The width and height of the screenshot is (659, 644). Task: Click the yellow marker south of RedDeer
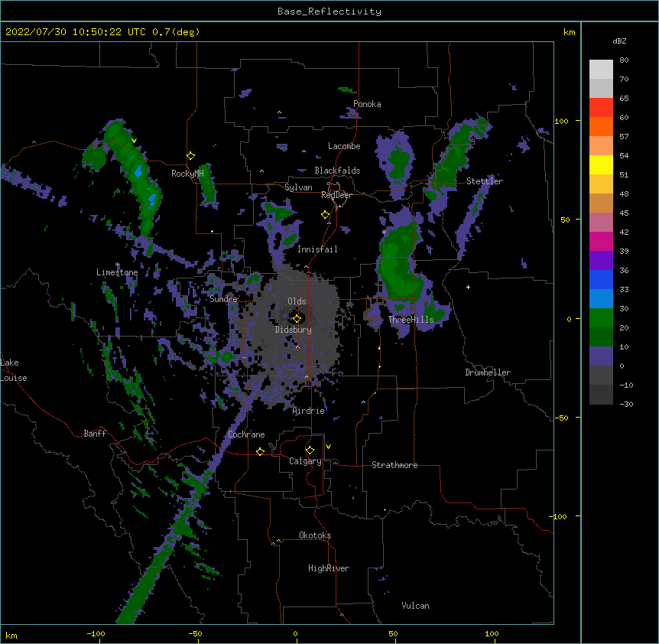[x=325, y=215]
